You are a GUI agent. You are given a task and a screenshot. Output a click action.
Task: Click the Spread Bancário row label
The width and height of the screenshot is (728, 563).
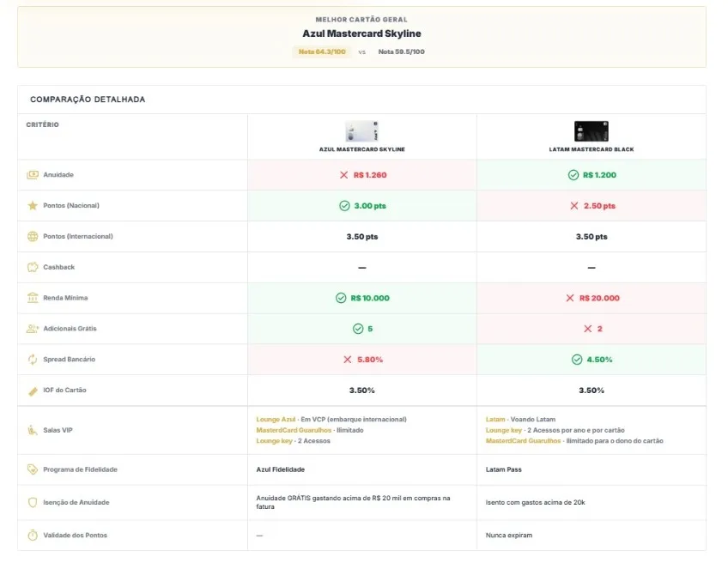point(70,360)
